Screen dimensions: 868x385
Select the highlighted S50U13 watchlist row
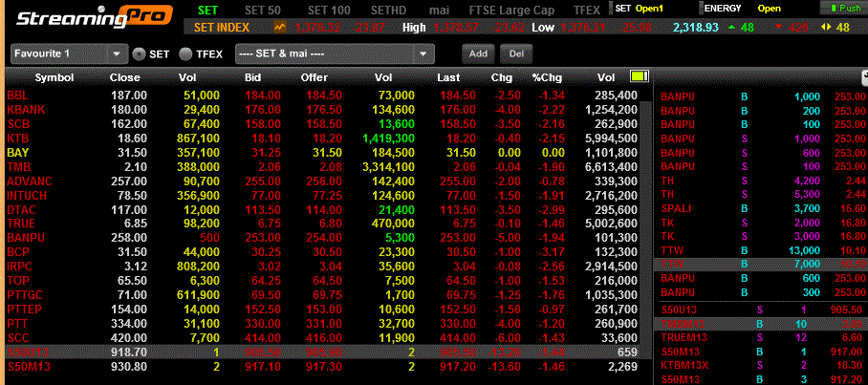click(x=322, y=353)
